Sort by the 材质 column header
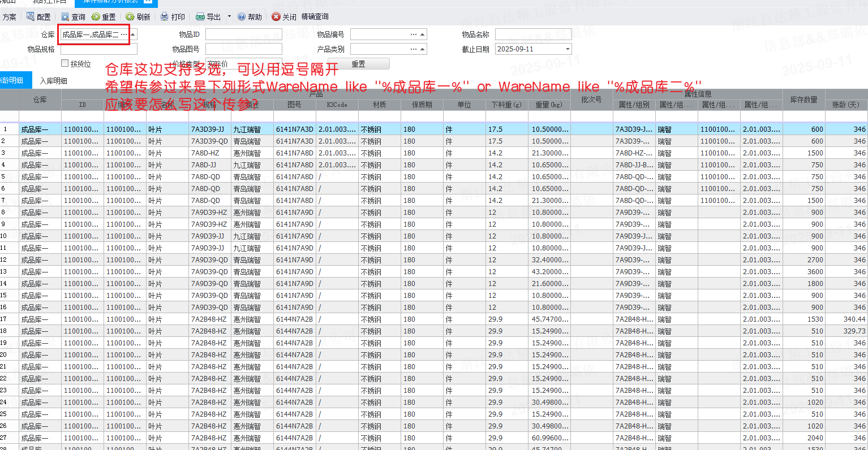This screenshot has width=868, height=450. click(379, 105)
